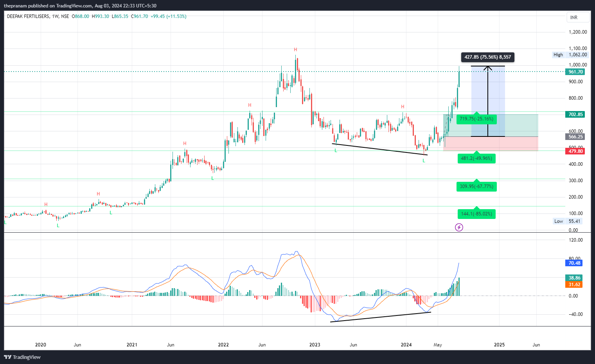Select the black measurement arrow on the price chart
This screenshot has width=595, height=364.
click(x=488, y=101)
